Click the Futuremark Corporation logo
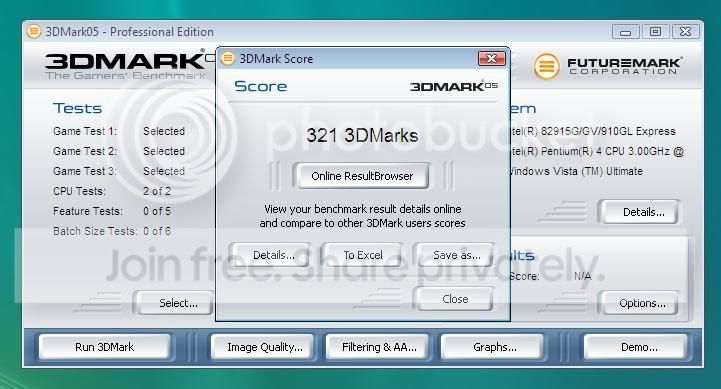This screenshot has width=721, height=389. [607, 66]
